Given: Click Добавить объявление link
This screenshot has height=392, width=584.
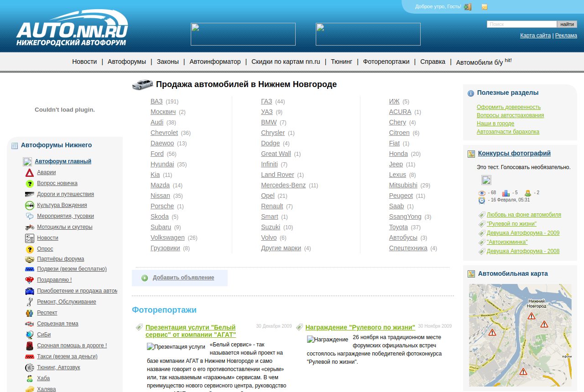Looking at the screenshot, I should click(183, 278).
